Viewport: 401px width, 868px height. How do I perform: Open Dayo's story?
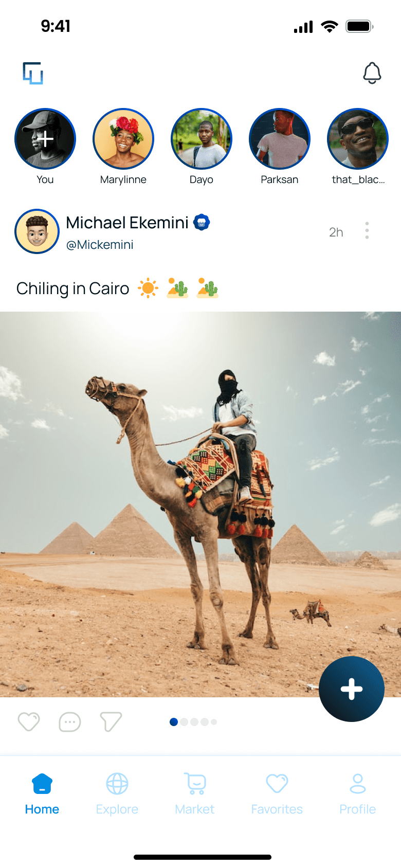click(x=202, y=139)
